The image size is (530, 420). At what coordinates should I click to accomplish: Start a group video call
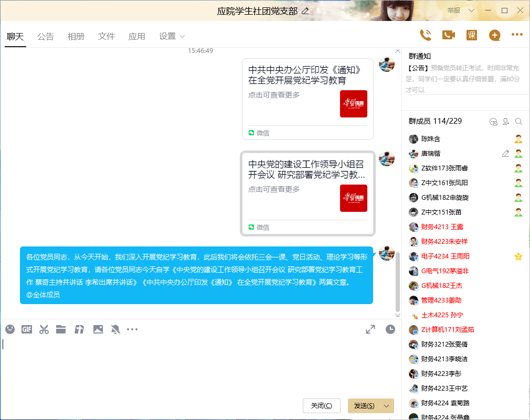pos(448,35)
